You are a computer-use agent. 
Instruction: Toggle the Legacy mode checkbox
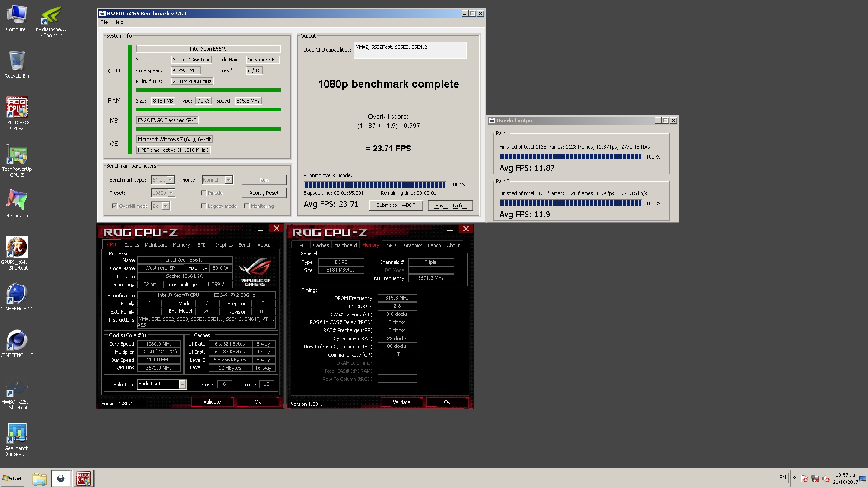coord(203,206)
